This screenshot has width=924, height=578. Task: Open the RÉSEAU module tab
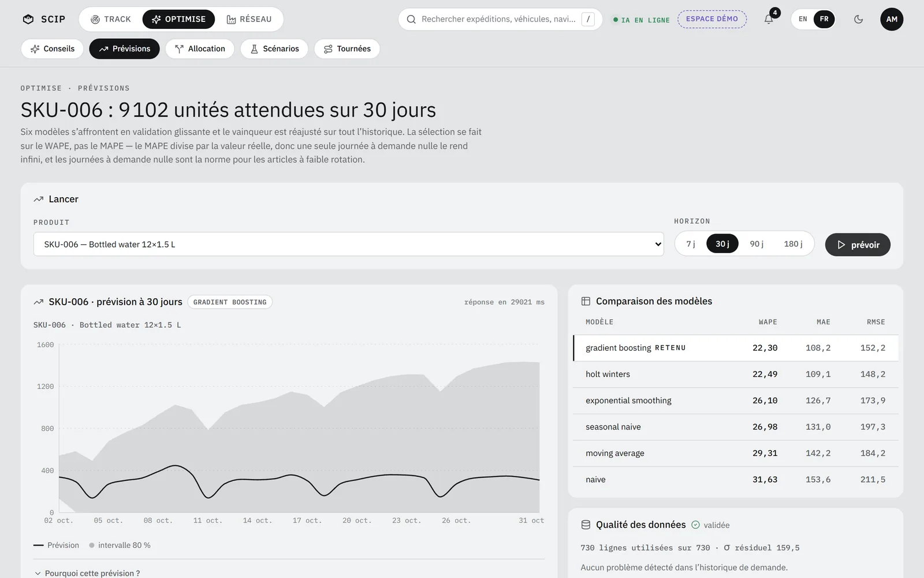[x=249, y=19]
